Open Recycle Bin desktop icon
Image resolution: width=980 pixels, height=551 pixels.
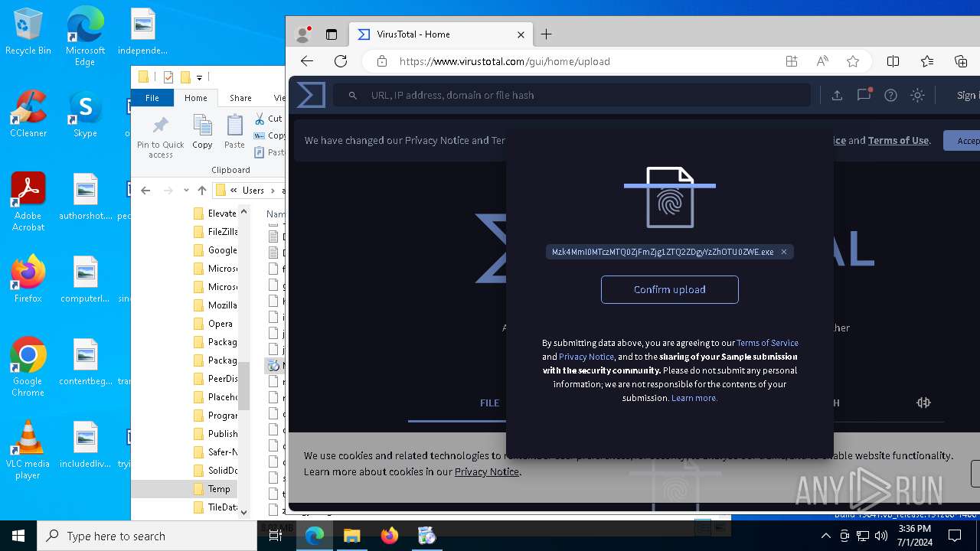[28, 31]
